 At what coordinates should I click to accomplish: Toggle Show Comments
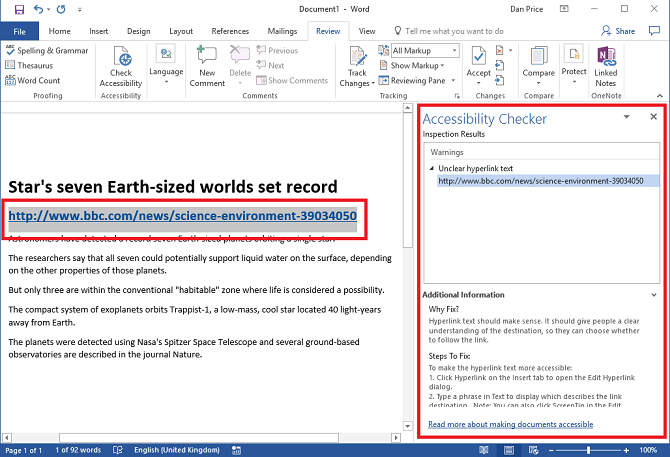coord(292,80)
